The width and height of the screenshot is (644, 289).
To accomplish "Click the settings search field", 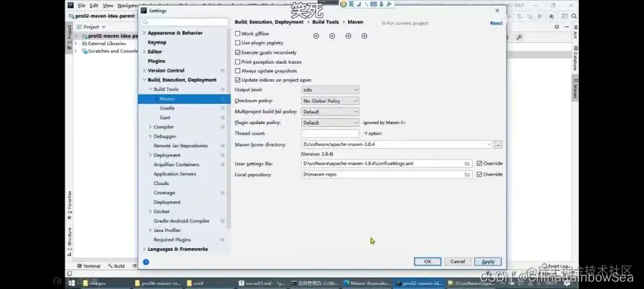I will click(184, 22).
